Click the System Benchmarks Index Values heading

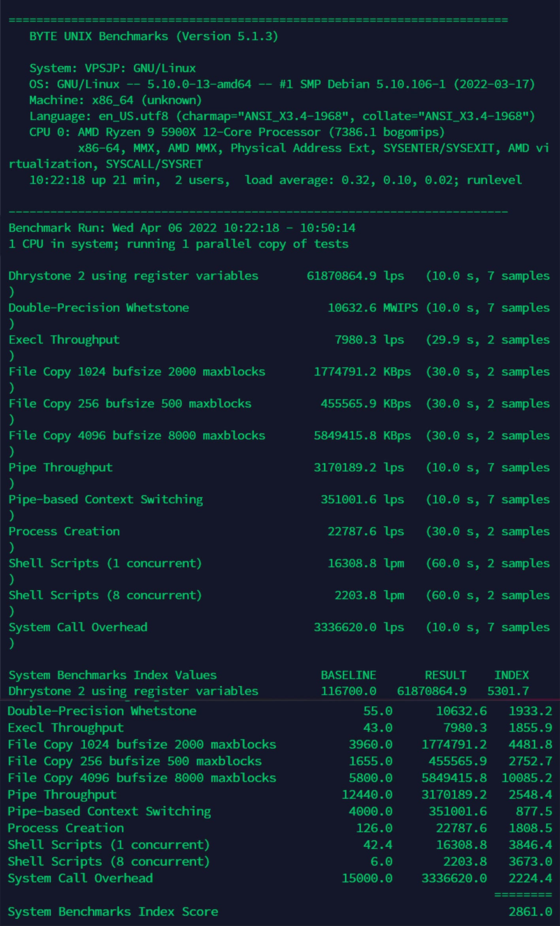[113, 675]
